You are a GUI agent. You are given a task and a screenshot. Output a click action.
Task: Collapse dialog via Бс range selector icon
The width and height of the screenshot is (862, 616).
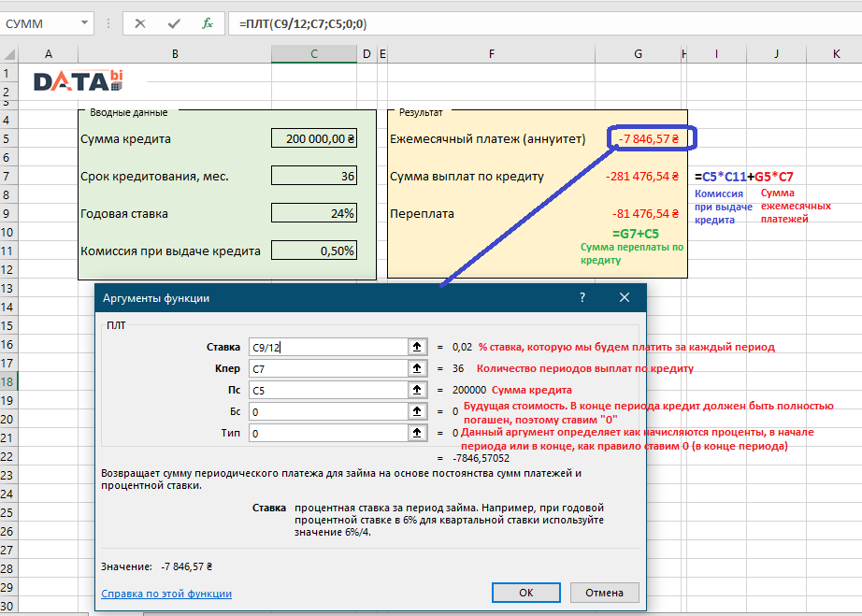417,411
